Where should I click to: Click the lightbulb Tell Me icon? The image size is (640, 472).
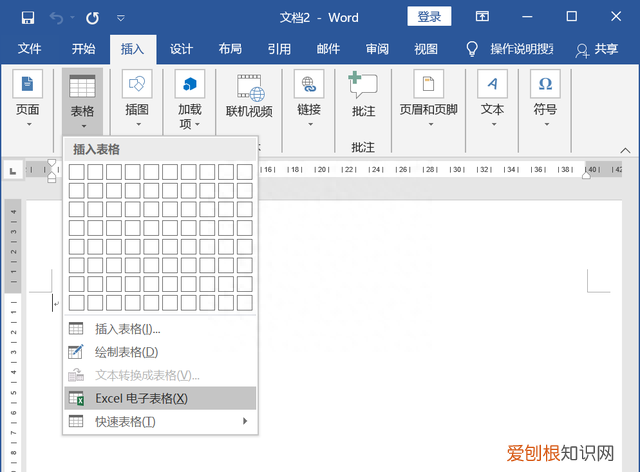tap(472, 49)
